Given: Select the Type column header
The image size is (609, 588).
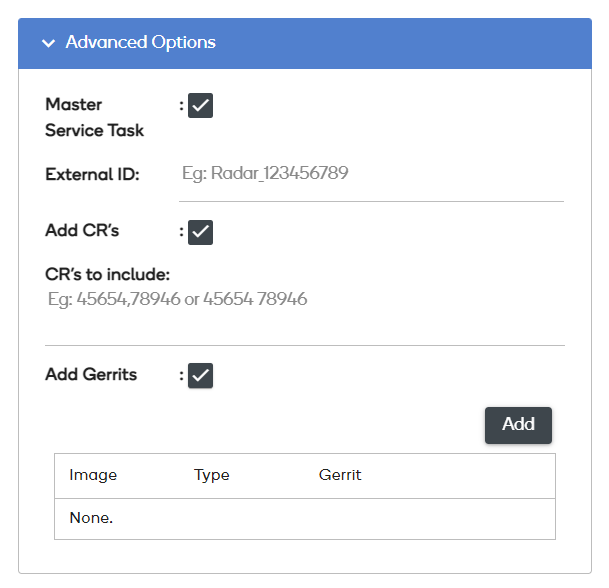Looking at the screenshot, I should pos(212,475).
